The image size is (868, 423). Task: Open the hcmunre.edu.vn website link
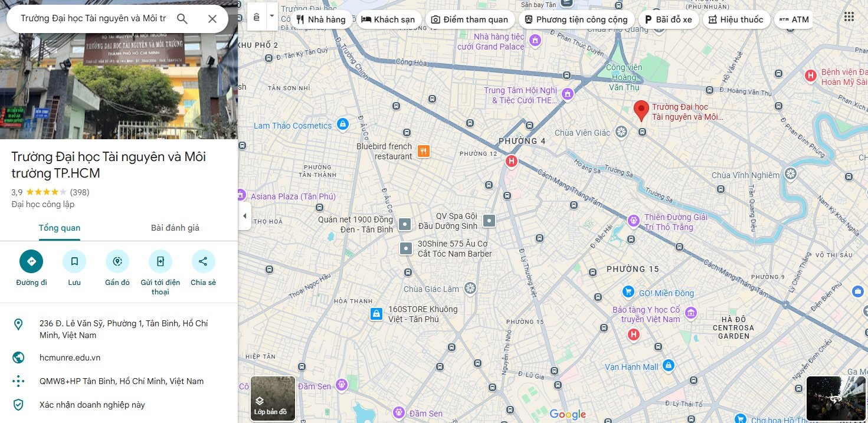coord(70,358)
